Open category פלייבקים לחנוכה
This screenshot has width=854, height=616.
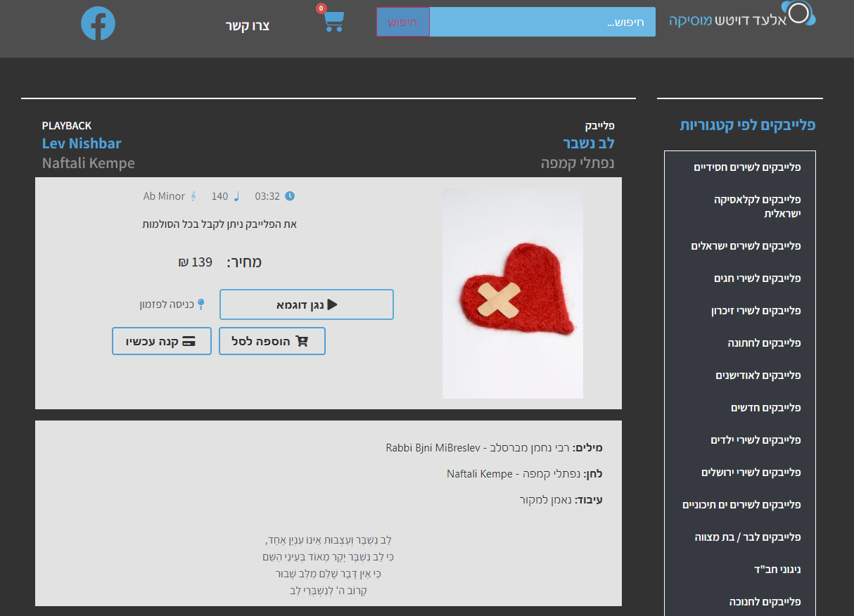(x=765, y=602)
